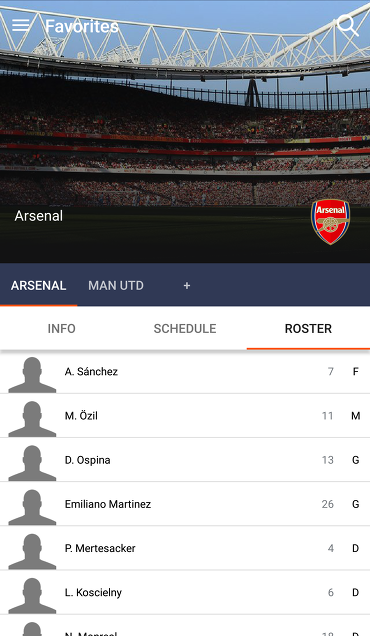Tap A. Sánchez's avatar silhouette
This screenshot has height=636, width=370.
coord(32,375)
